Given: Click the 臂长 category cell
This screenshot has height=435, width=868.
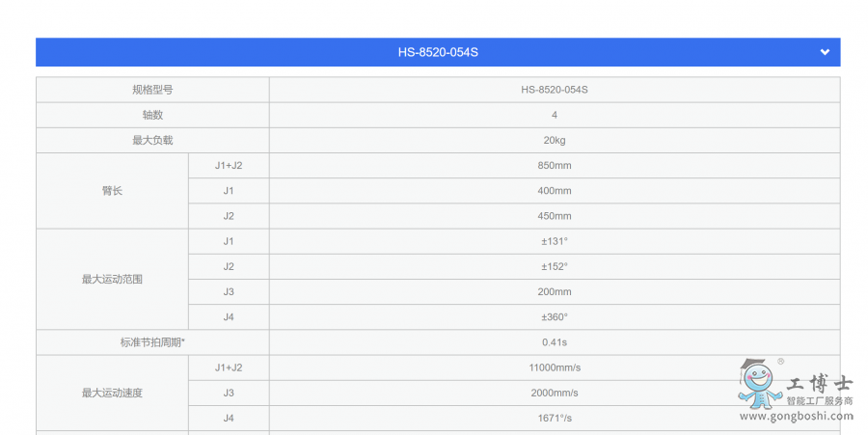Looking at the screenshot, I should click(112, 191).
